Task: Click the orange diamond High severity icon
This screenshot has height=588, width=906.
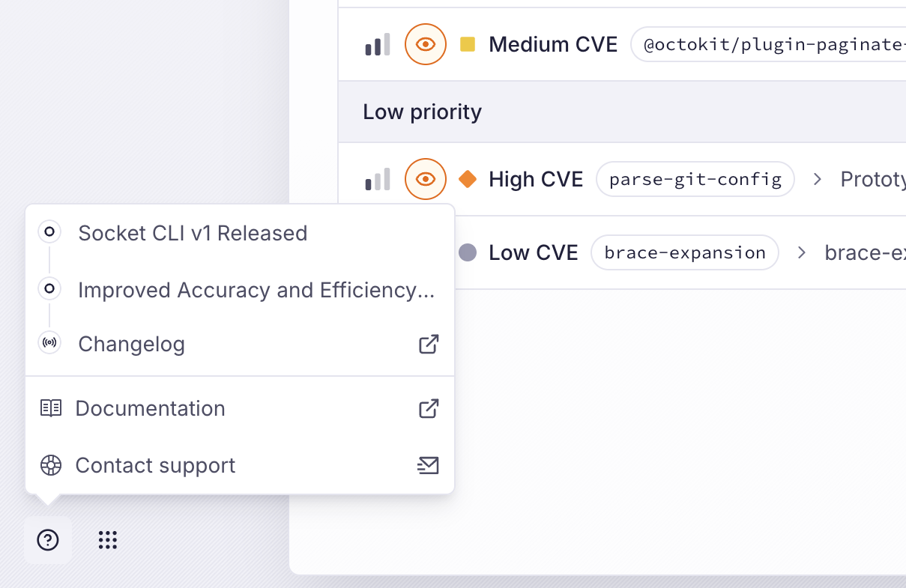Action: click(x=467, y=179)
